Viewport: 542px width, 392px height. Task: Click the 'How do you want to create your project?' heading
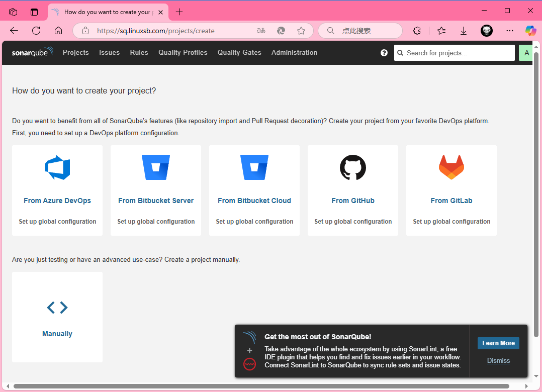click(84, 90)
